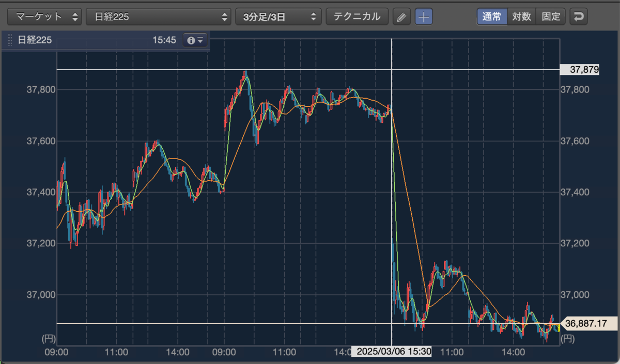Click the 36,887.17 current price label

pos(588,324)
